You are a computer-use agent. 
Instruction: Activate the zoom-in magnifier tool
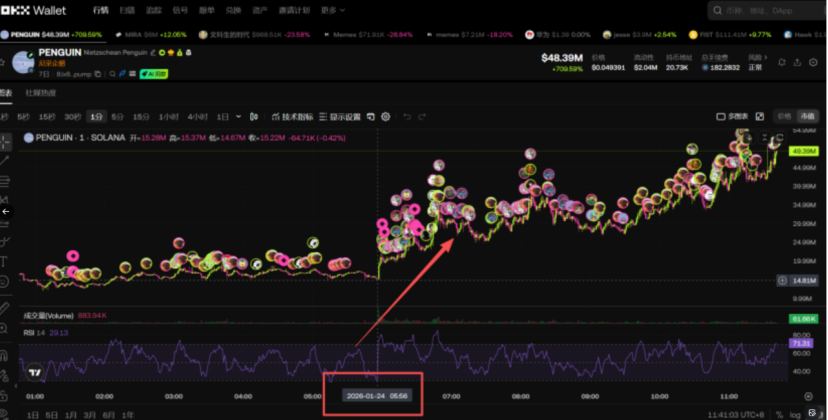pos(4,329)
